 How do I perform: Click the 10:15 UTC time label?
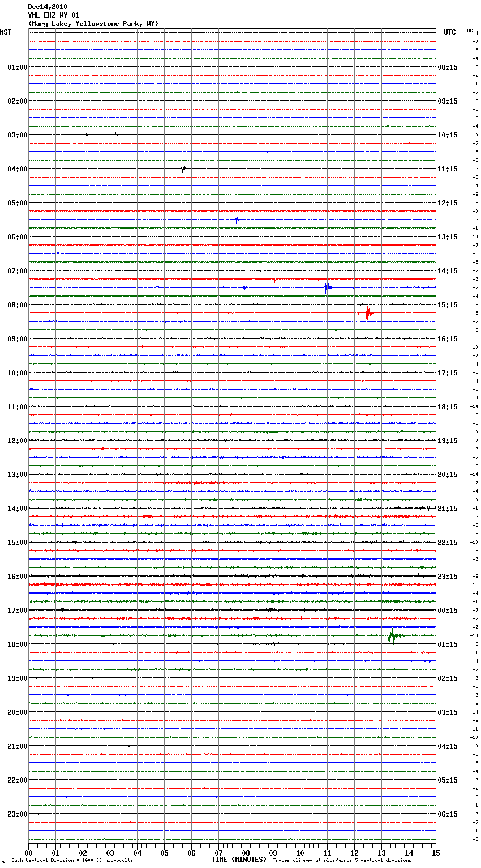[448, 135]
